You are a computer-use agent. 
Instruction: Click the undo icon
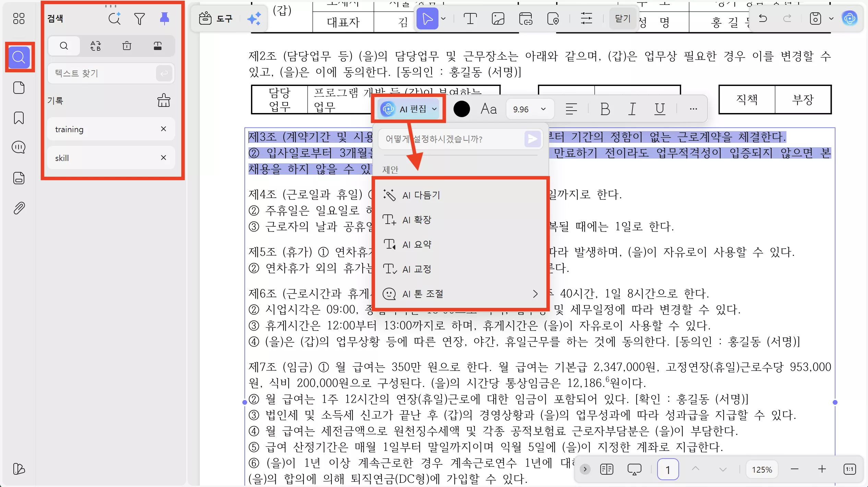click(763, 18)
